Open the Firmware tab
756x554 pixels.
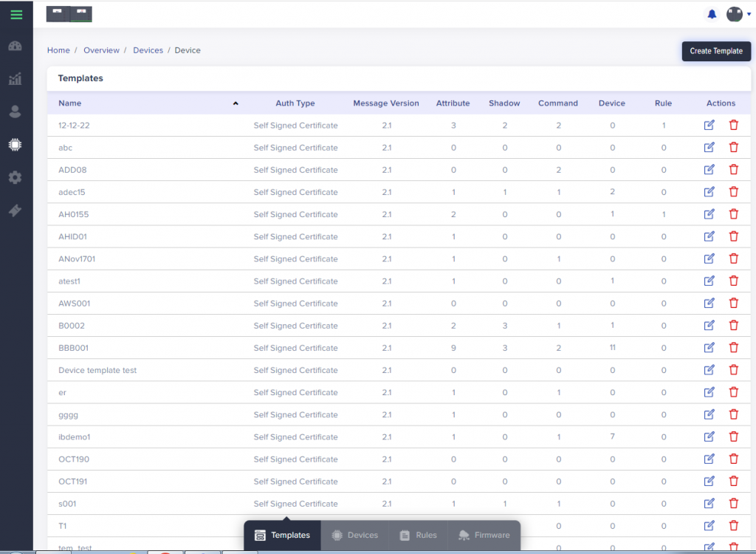coord(484,536)
